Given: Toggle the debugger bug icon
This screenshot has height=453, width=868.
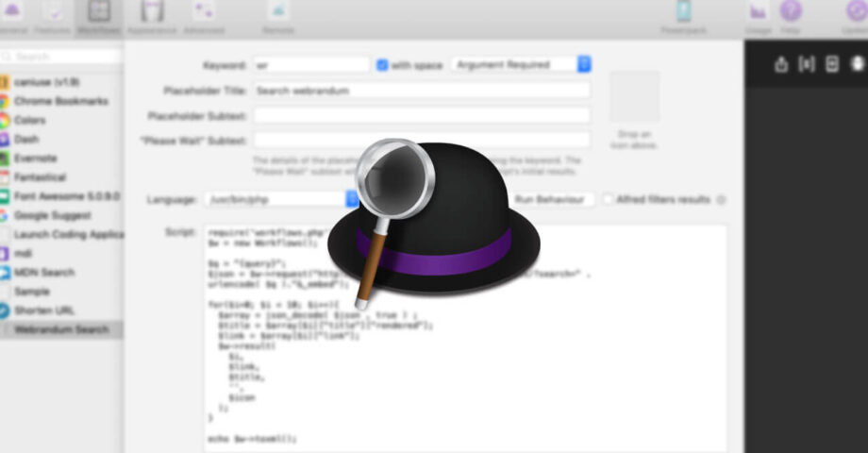Looking at the screenshot, I should [x=858, y=64].
